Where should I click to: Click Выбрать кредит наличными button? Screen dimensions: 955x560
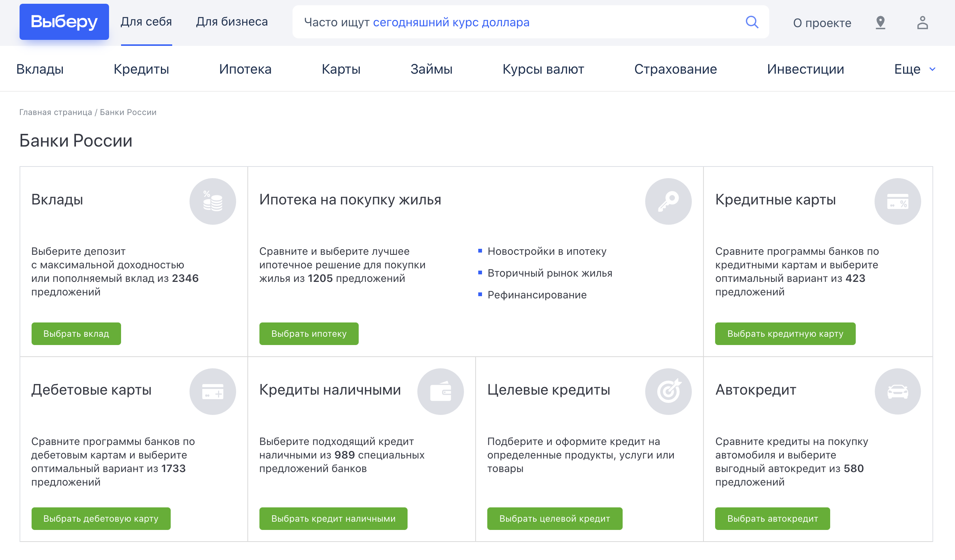[333, 518]
